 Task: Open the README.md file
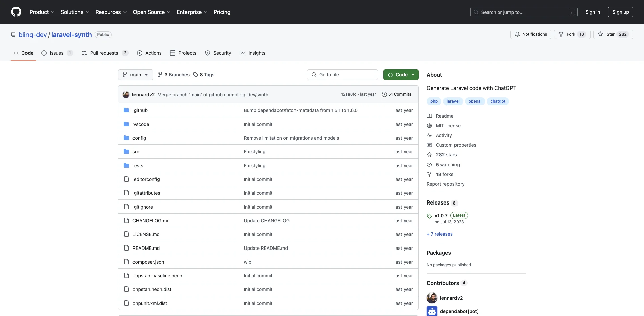click(146, 248)
